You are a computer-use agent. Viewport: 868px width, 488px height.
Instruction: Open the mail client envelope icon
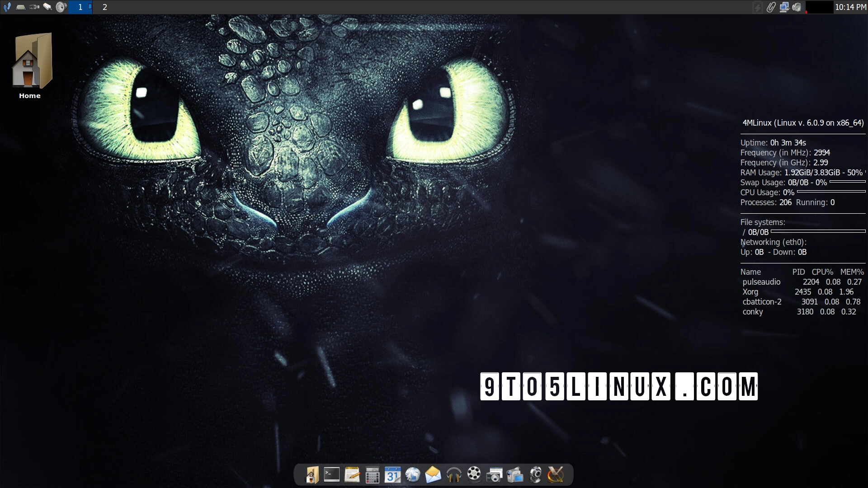[433, 475]
